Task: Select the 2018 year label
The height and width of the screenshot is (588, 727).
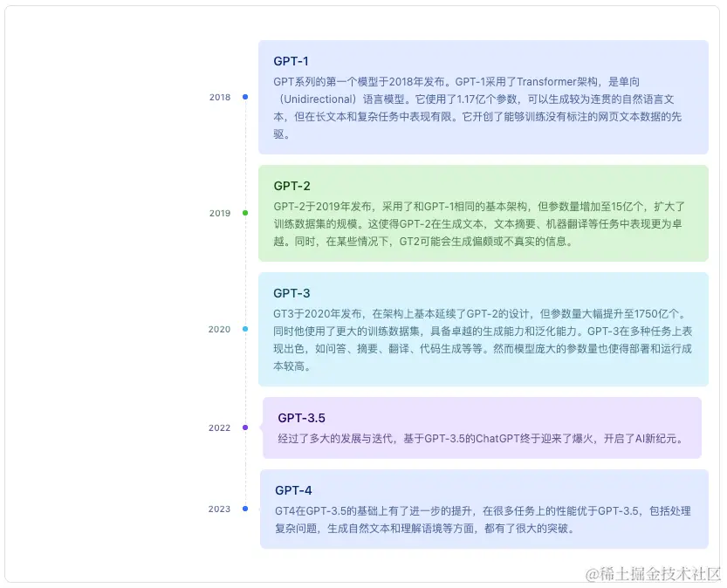Action: tap(220, 98)
